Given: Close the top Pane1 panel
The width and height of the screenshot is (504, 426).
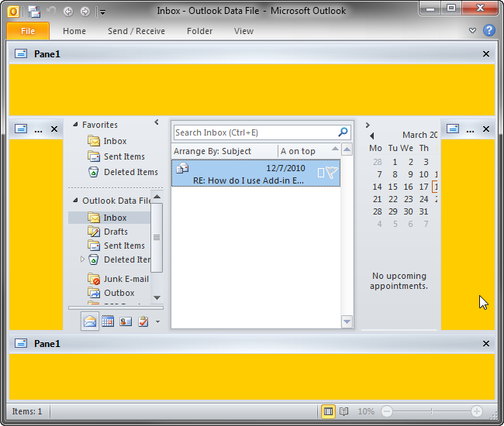Looking at the screenshot, I should click(486, 54).
